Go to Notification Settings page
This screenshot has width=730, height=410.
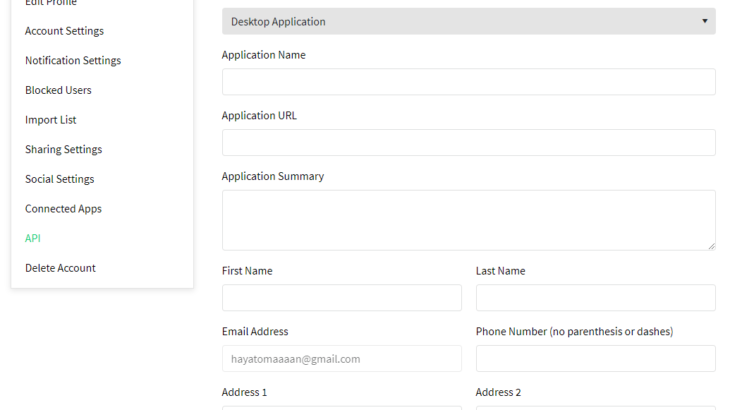[73, 61]
